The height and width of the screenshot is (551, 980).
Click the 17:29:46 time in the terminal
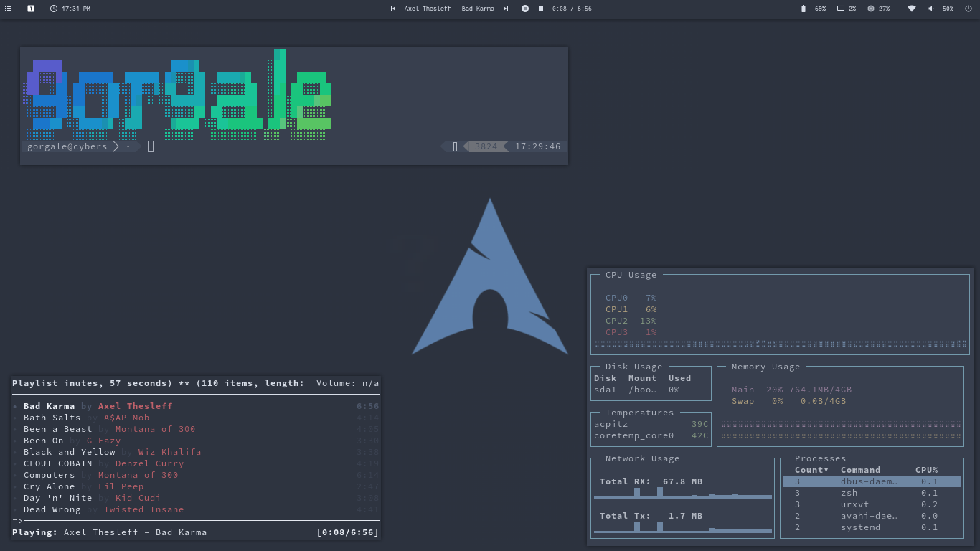[x=538, y=146]
